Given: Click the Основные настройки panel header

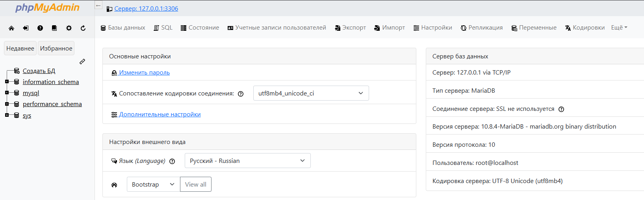Looking at the screenshot, I should pos(259,56).
